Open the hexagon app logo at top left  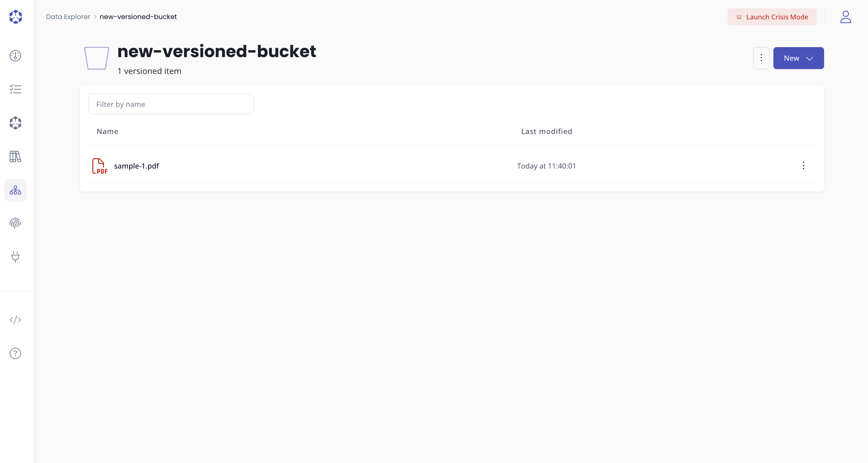15,17
